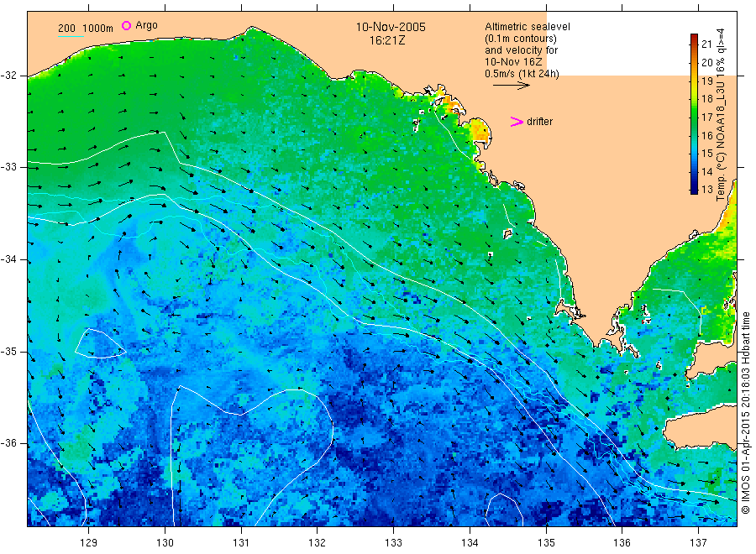Click the '1000m' depth legend label

pyautogui.click(x=98, y=29)
